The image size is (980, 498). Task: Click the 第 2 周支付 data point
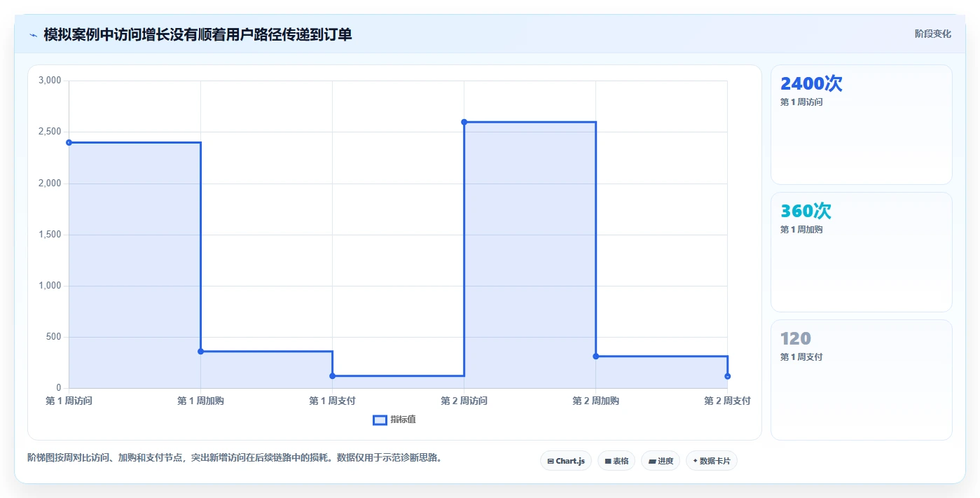click(x=727, y=376)
